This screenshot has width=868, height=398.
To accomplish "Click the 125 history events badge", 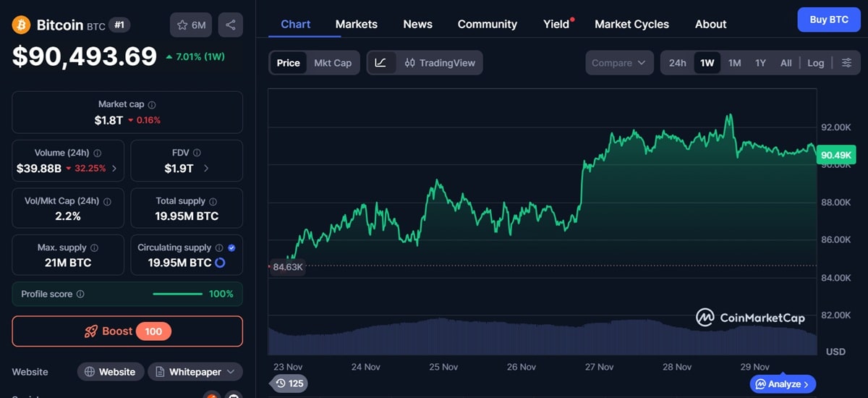I will [288, 384].
